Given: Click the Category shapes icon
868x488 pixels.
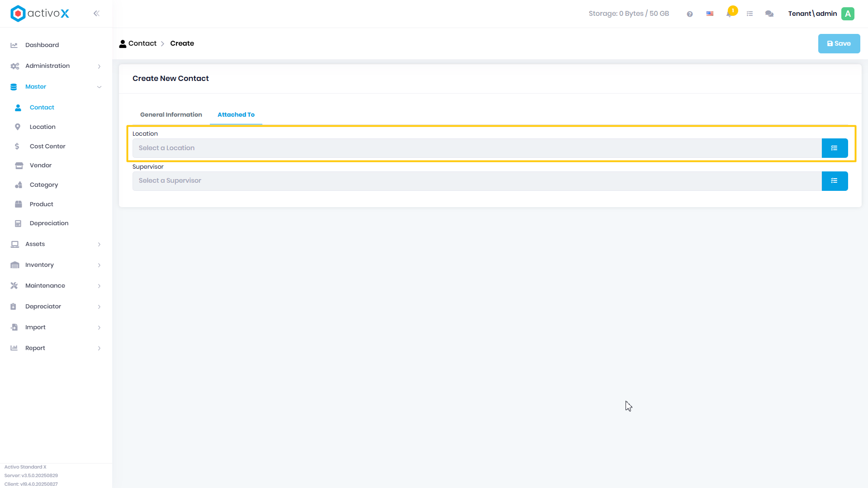Looking at the screenshot, I should pos(19,185).
